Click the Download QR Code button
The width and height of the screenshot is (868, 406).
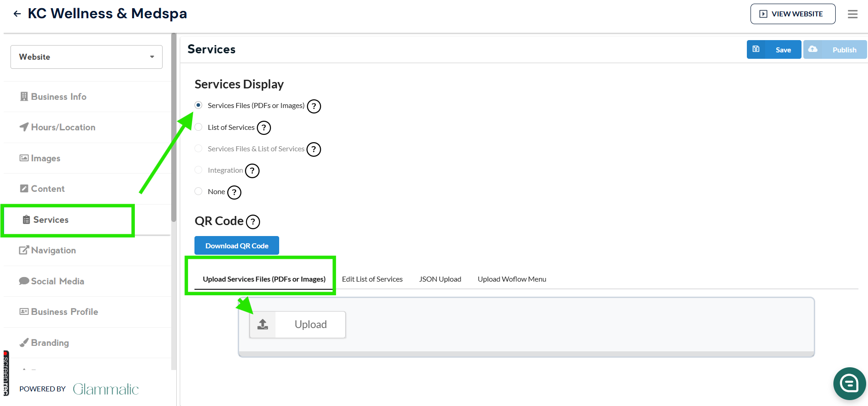(x=237, y=246)
